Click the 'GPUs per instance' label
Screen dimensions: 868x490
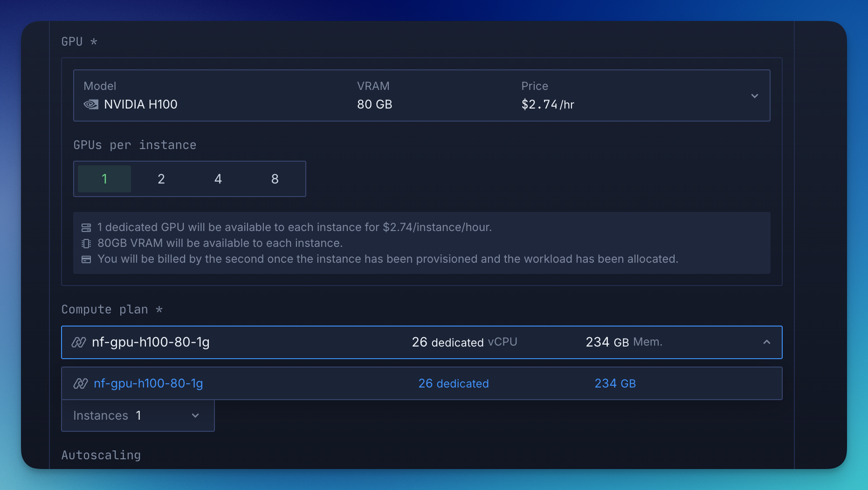point(135,145)
